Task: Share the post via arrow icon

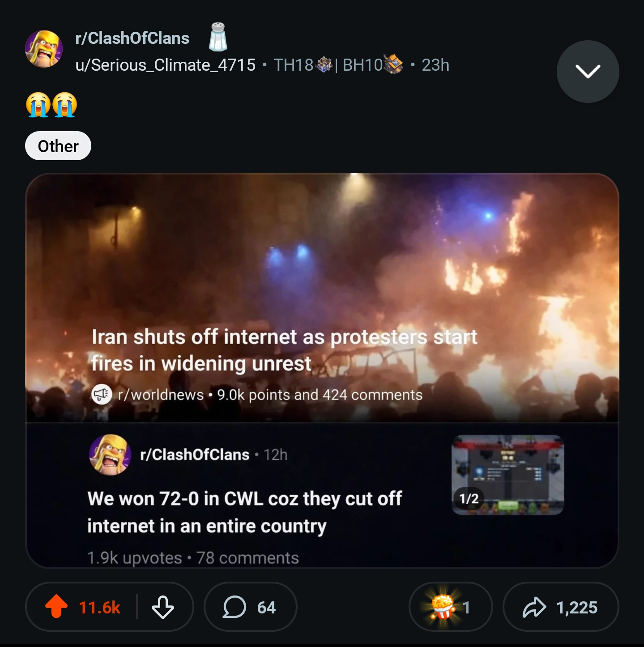Action: (x=534, y=607)
